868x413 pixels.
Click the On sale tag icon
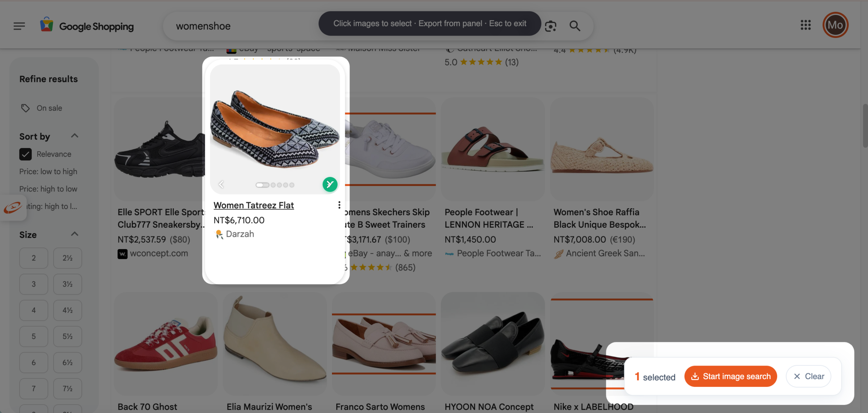[x=25, y=108]
